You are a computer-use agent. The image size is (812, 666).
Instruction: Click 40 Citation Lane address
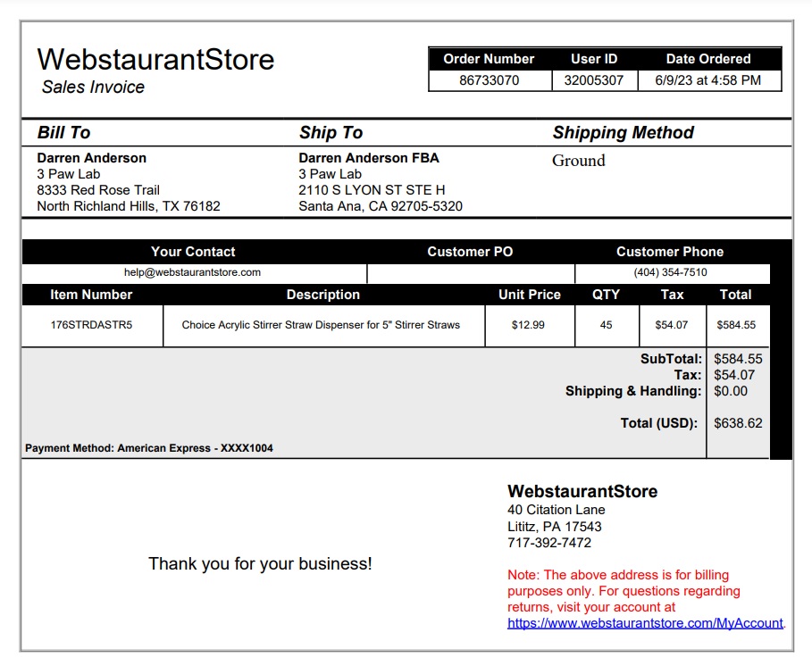(x=557, y=510)
